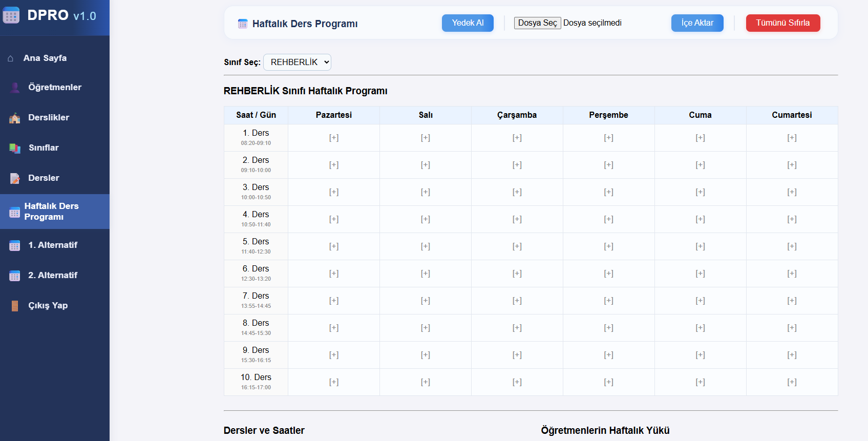Add lesson at Çarşamba 2. Ders

point(517,165)
